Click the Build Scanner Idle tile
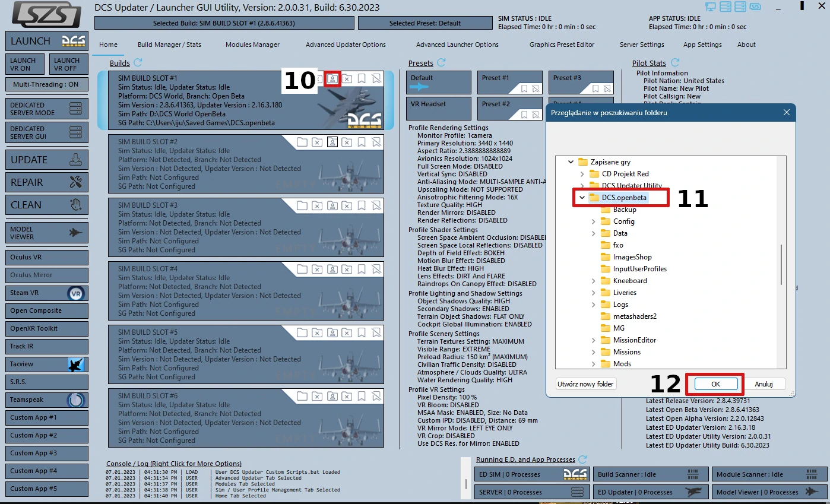The image size is (830, 504). click(x=650, y=474)
